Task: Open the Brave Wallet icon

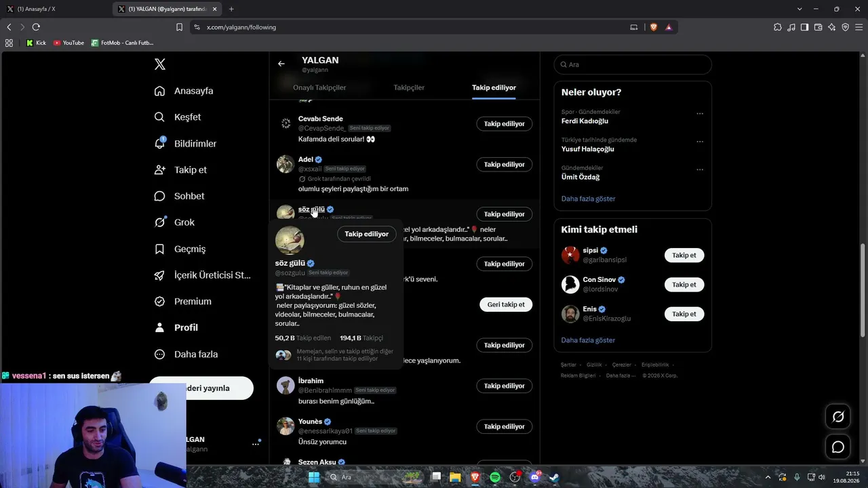Action: [818, 27]
